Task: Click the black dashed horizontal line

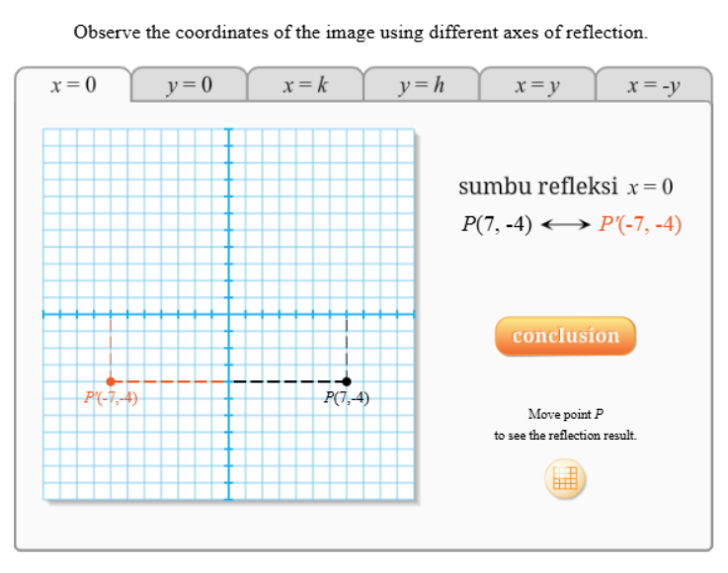Action: tap(286, 380)
